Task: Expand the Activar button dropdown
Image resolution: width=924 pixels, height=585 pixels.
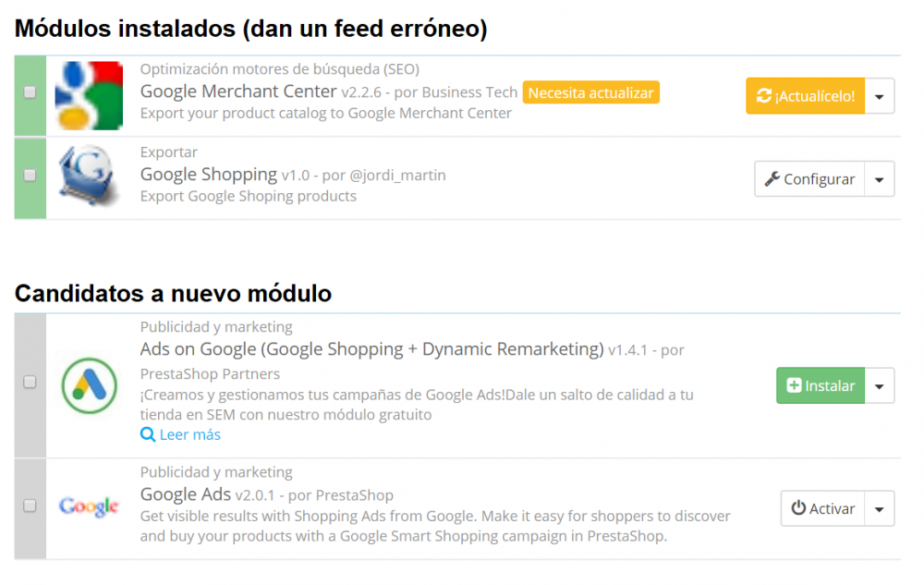Action: [879, 507]
